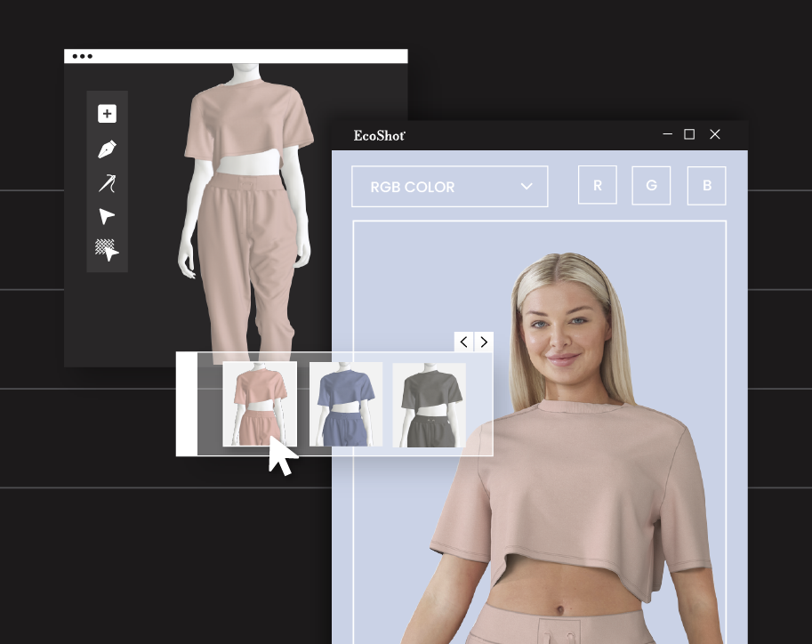Screen dimensions: 812x644
Task: Click the plus add tool icon
Action: [107, 114]
